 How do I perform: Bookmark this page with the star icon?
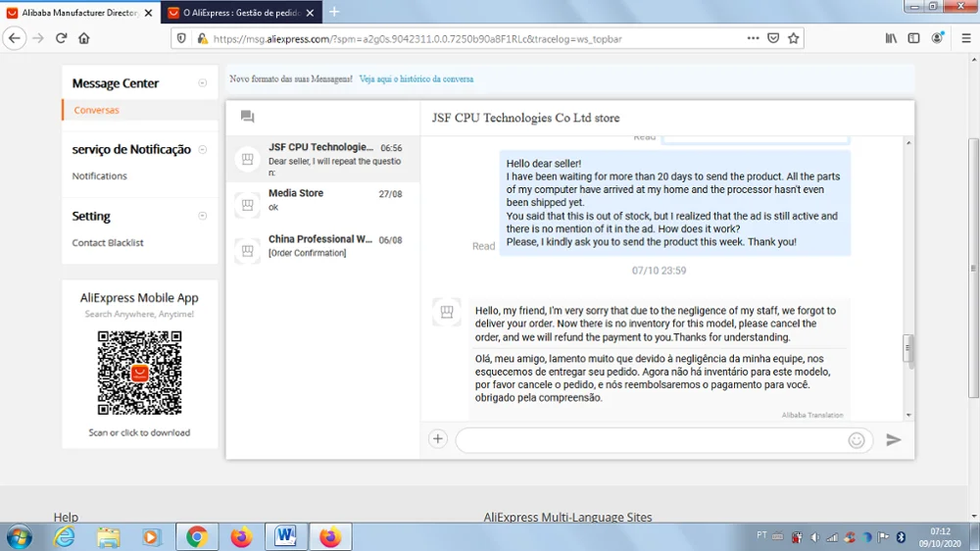(x=793, y=38)
